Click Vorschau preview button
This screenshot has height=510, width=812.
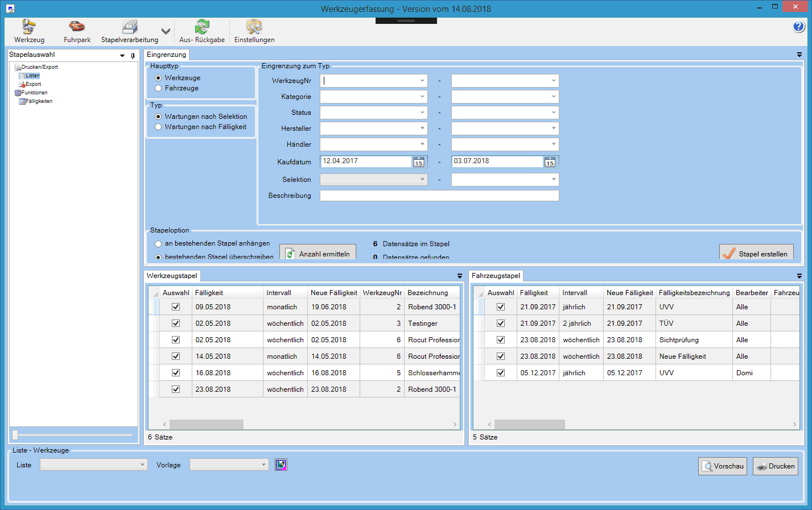(x=723, y=466)
